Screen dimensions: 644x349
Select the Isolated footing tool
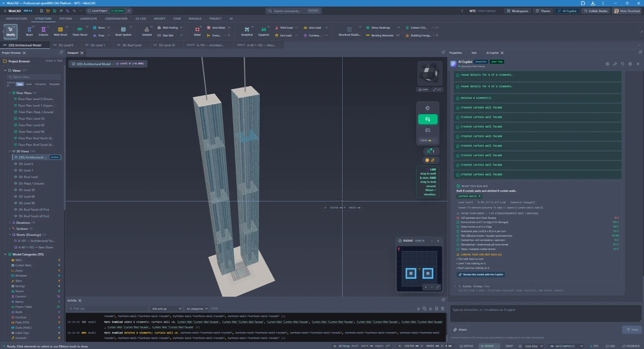click(147, 31)
